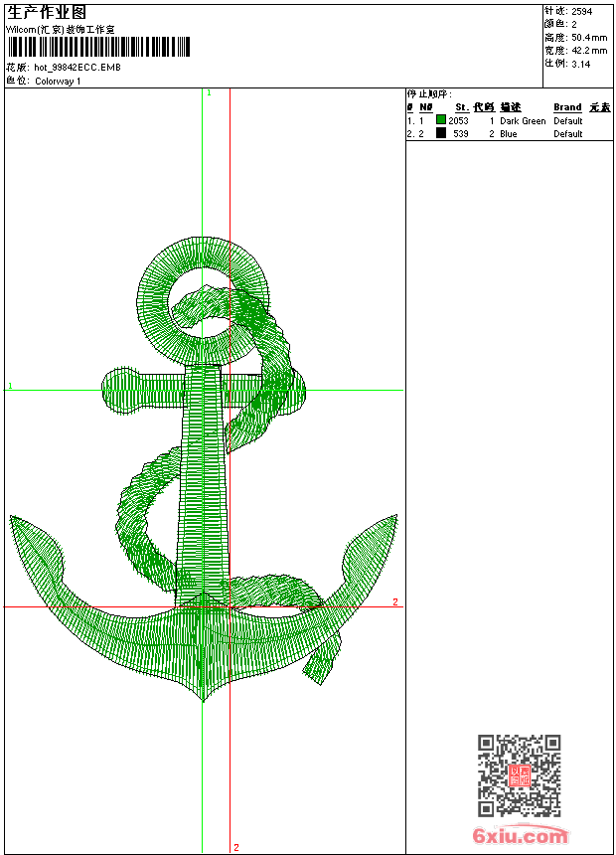Image resolution: width=616 pixels, height=855 pixels.
Task: Click the barcode under the Wilcom title
Action: tap(98, 48)
